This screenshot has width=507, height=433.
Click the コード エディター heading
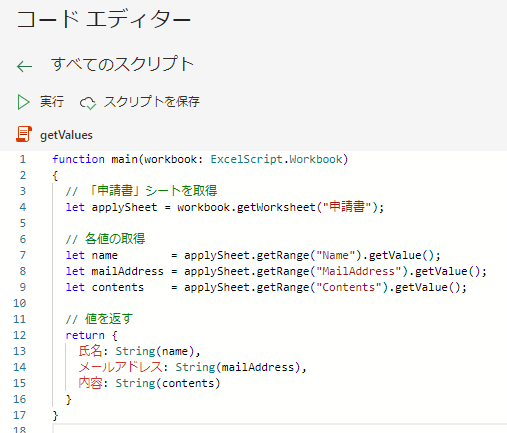point(104,19)
